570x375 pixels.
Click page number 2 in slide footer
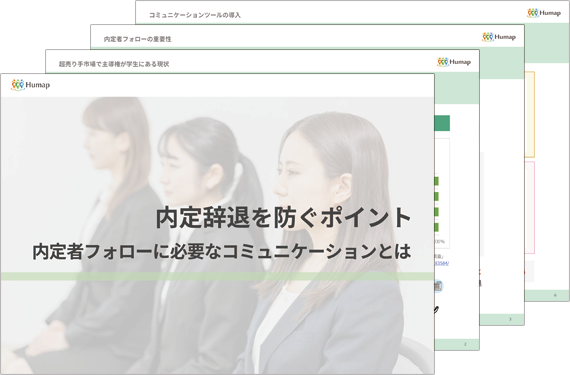click(x=465, y=344)
